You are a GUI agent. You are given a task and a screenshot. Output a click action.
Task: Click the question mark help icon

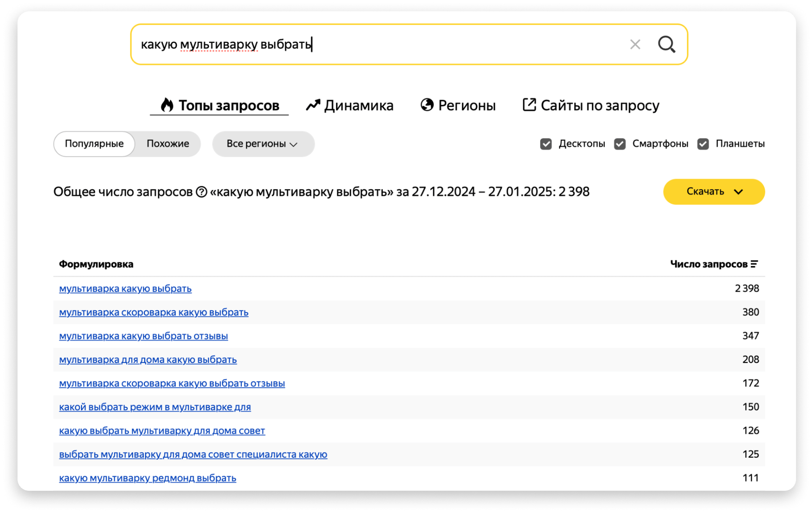pos(201,192)
